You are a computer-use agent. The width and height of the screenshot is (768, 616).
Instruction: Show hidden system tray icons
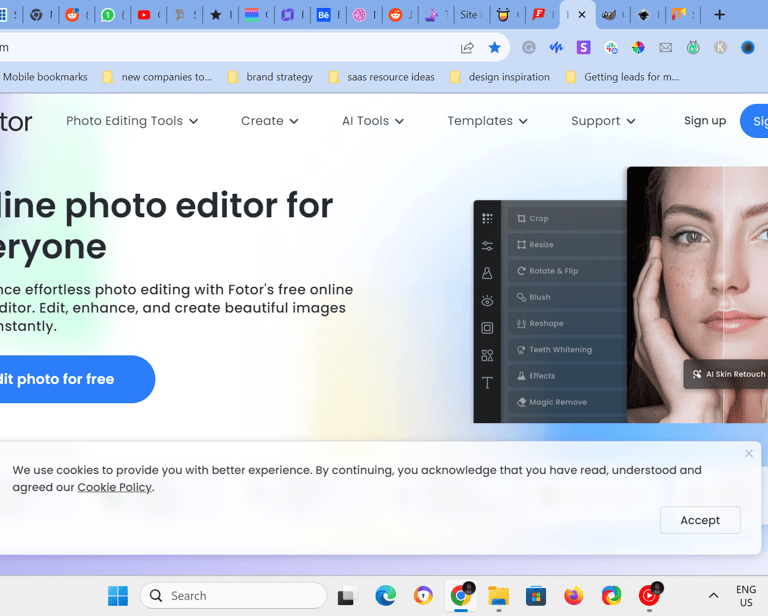(714, 596)
